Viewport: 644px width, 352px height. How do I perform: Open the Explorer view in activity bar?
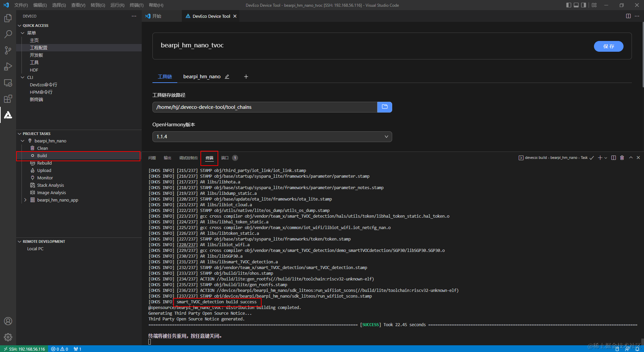8,18
